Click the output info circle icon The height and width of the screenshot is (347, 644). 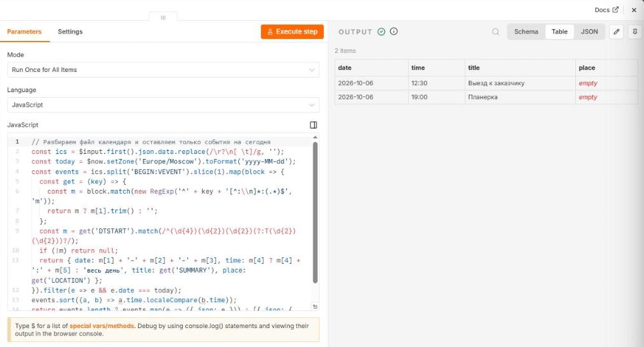[394, 32]
